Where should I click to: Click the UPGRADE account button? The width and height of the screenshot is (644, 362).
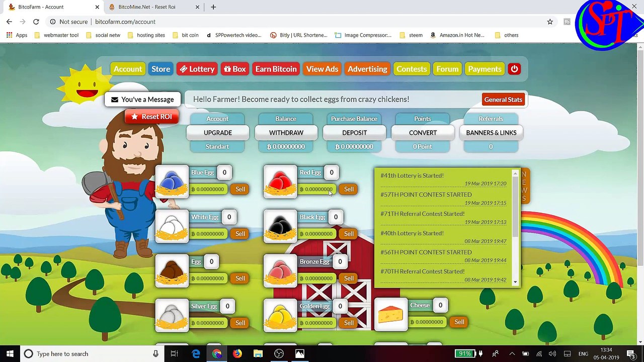218,133
